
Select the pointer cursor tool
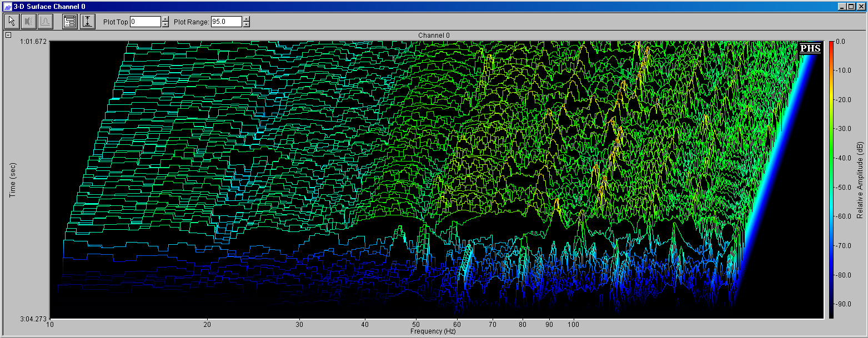point(12,22)
